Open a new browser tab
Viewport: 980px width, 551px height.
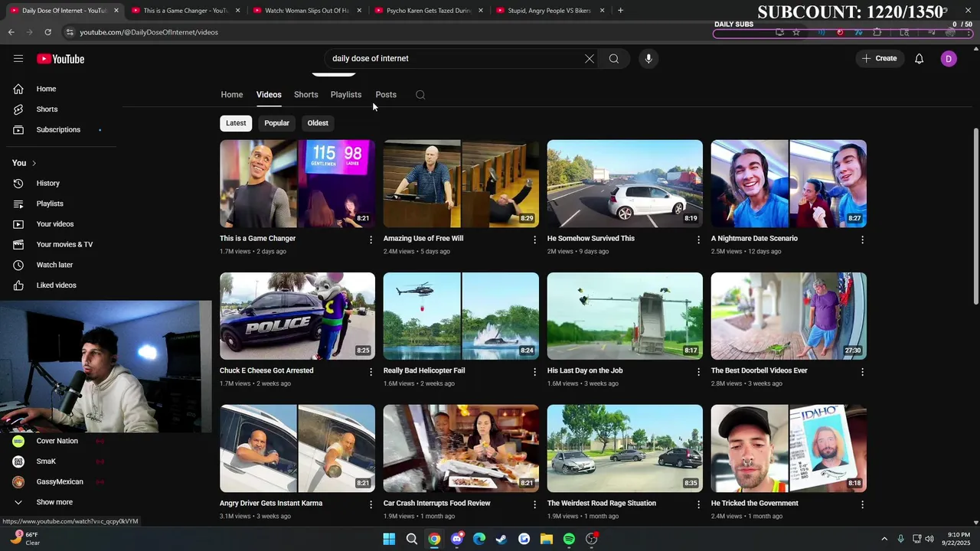point(620,11)
